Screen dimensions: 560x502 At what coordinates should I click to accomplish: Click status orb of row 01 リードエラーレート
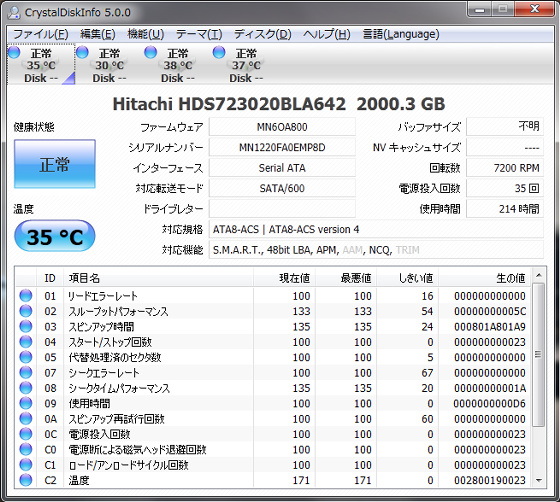pos(26,296)
